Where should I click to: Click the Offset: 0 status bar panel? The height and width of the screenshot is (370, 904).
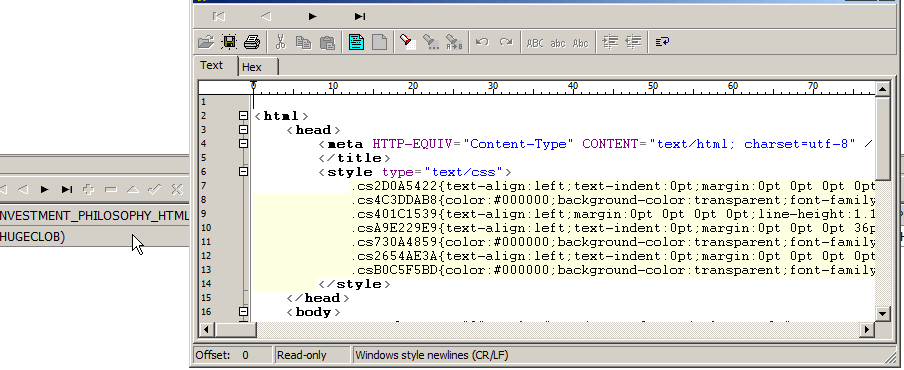232,355
